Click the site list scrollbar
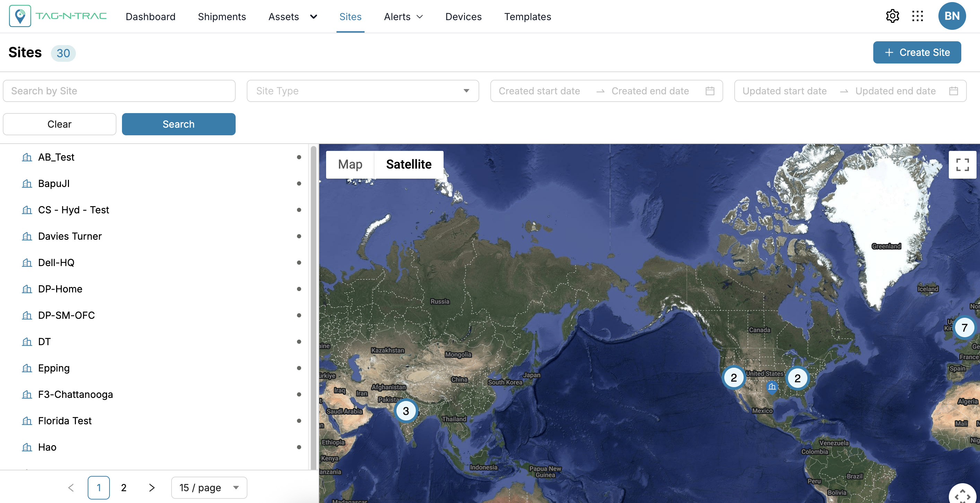This screenshot has width=980, height=503. pos(314,305)
